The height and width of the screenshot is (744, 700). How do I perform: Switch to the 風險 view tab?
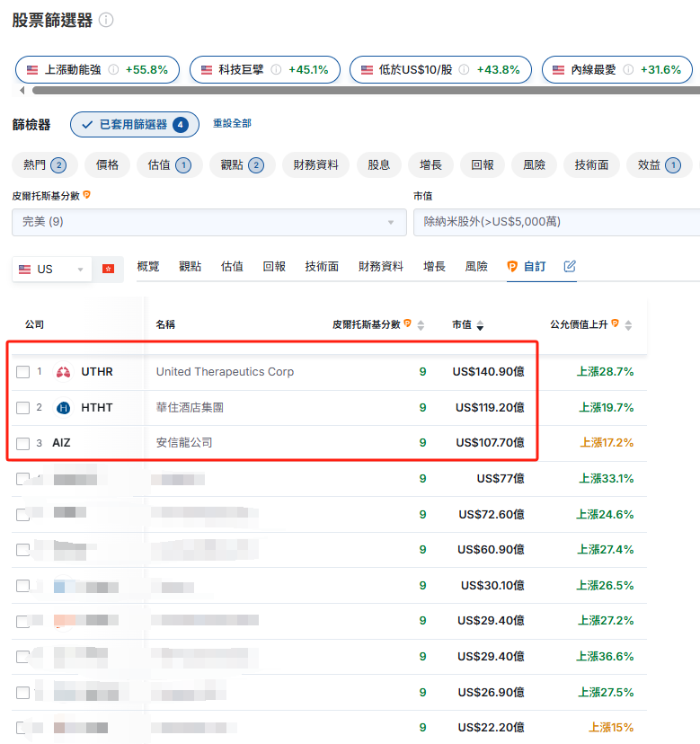point(476,266)
